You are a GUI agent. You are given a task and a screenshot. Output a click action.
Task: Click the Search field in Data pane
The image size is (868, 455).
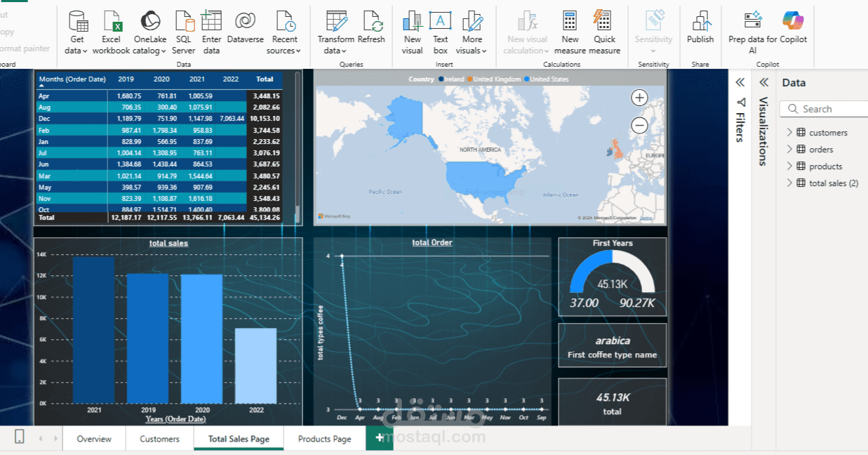click(x=824, y=109)
